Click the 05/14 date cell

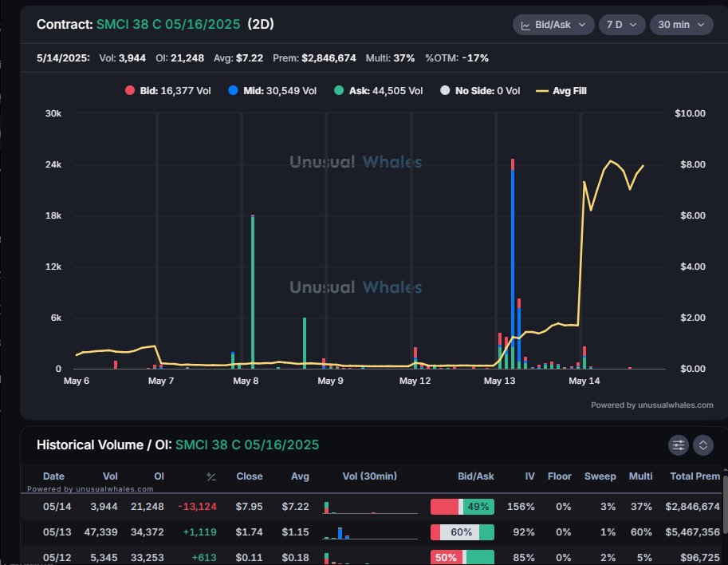pyautogui.click(x=57, y=507)
